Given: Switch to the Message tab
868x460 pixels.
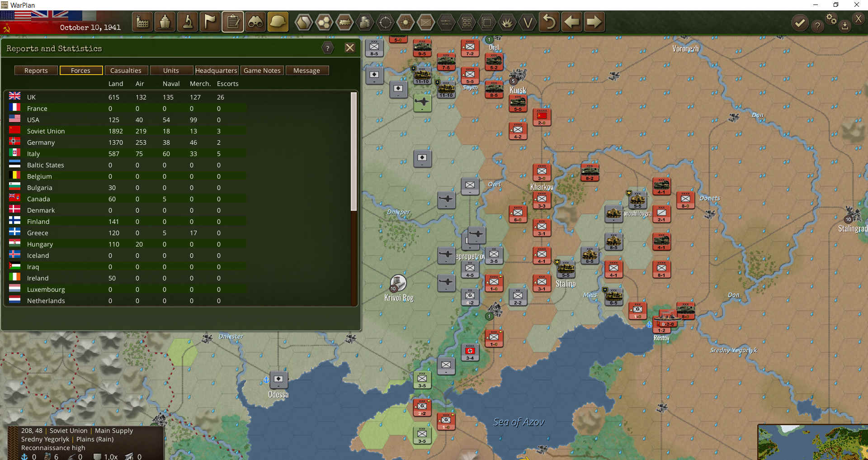Looking at the screenshot, I should [x=307, y=71].
